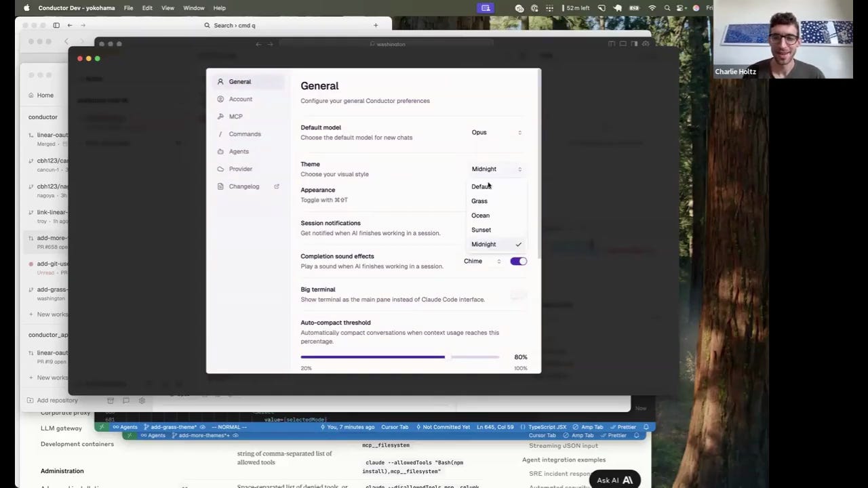868x488 pixels.
Task: Click the notification bell in upper status bar
Action: [x=646, y=427]
